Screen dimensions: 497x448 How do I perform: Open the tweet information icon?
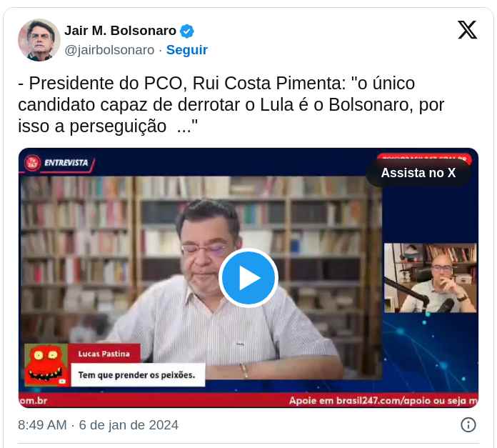[468, 424]
